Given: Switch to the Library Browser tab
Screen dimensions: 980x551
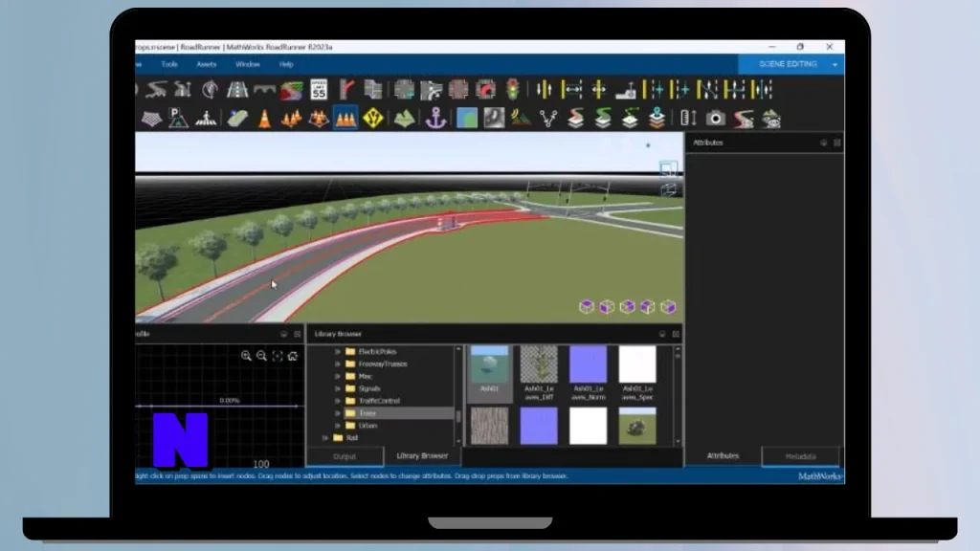Looking at the screenshot, I should [422, 456].
